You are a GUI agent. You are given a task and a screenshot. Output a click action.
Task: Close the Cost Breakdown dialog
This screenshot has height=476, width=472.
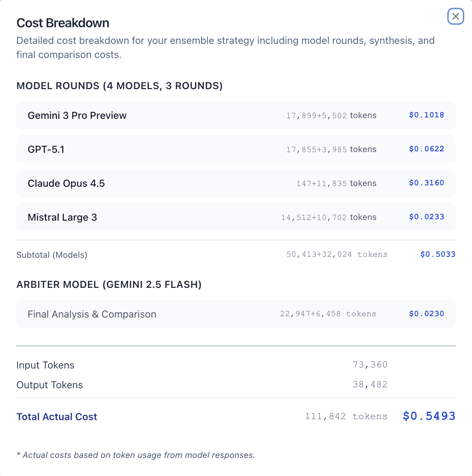pyautogui.click(x=456, y=17)
